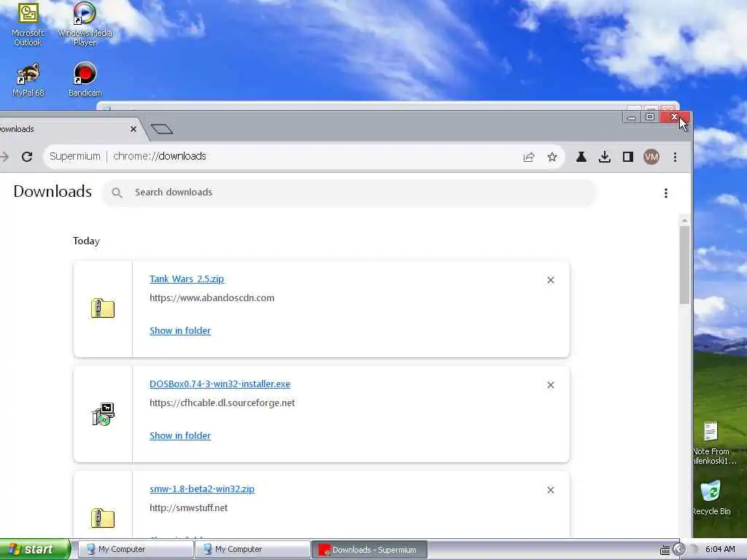Open the VM profile avatar
Viewport: 747px width, 560px height.
click(x=651, y=157)
